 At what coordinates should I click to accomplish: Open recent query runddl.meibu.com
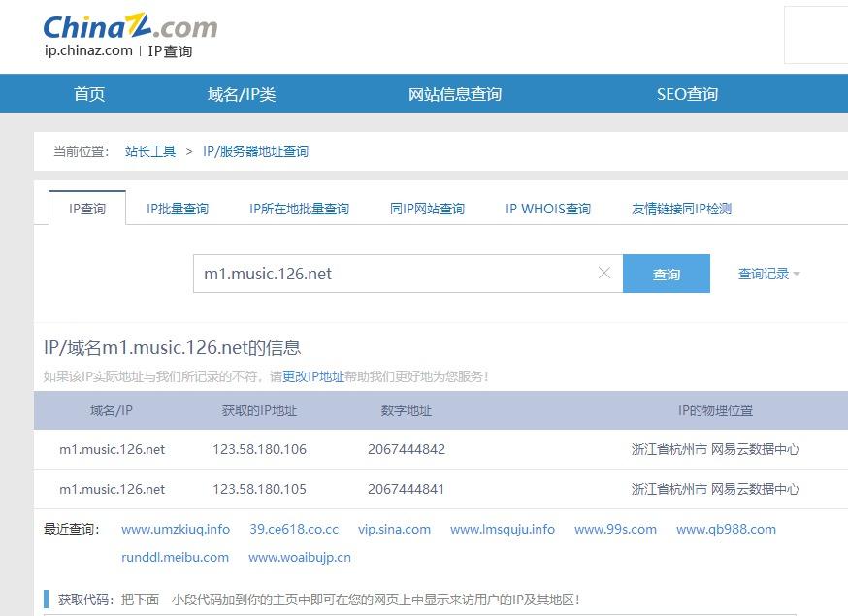click(176, 557)
